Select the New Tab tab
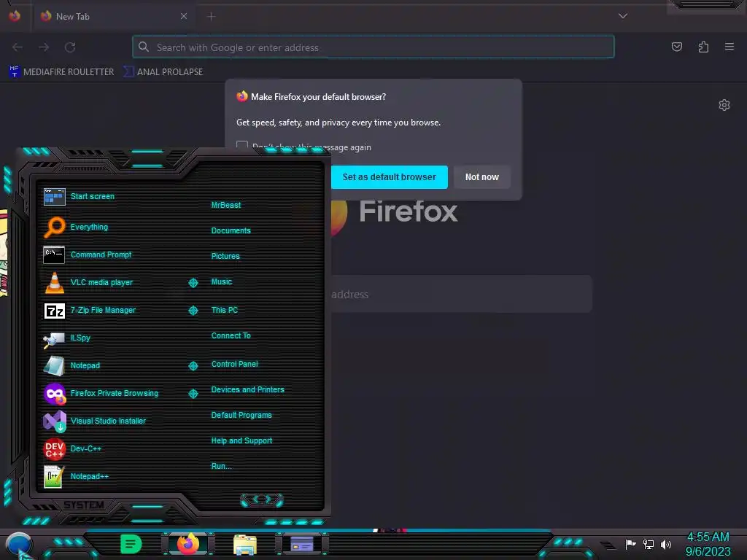The image size is (747, 560). pyautogui.click(x=114, y=16)
